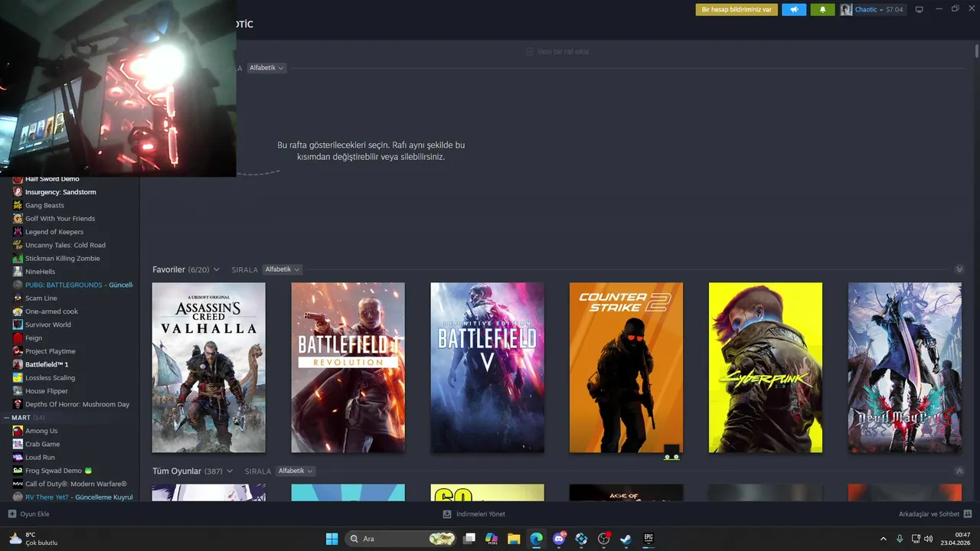Screen dimensions: 980x551
Task: Click Oyun Ekle button
Action: tap(29, 514)
